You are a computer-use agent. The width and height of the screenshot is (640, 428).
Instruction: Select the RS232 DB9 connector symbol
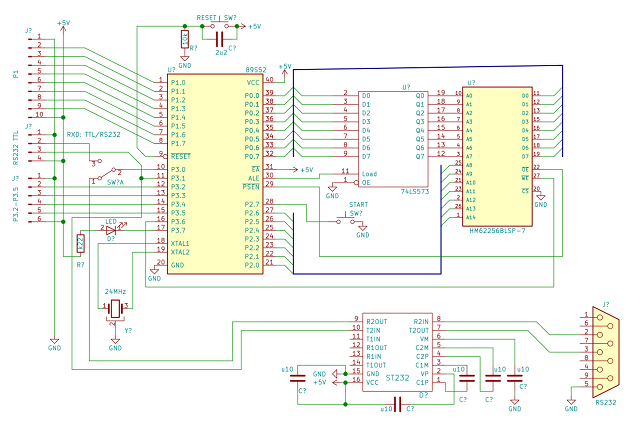[x=602, y=355]
